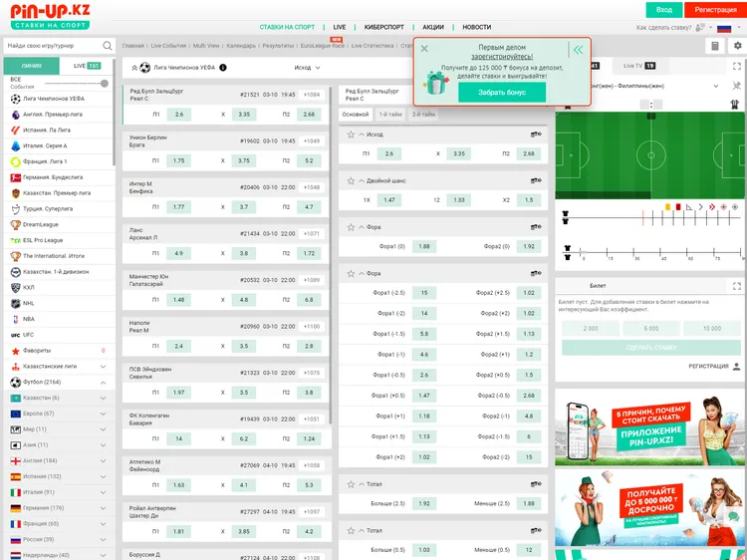
Task: Collapse the Футбол (2164) category
Action: [104, 382]
